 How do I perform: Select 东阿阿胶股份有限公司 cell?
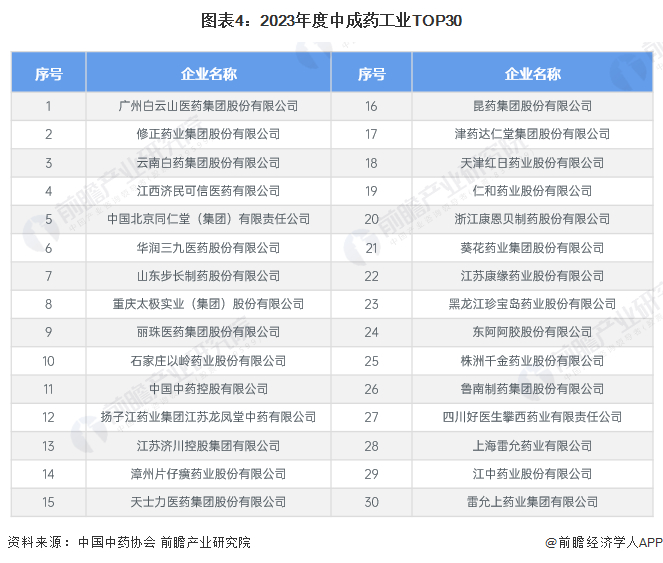pos(532,332)
